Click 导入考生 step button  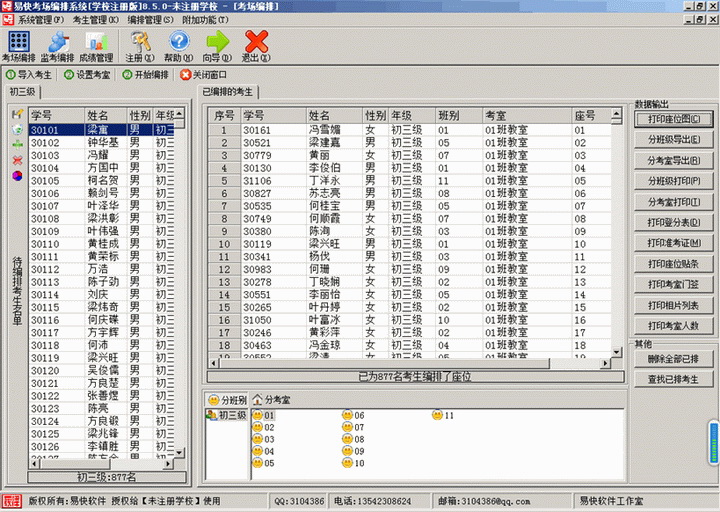pos(30,74)
